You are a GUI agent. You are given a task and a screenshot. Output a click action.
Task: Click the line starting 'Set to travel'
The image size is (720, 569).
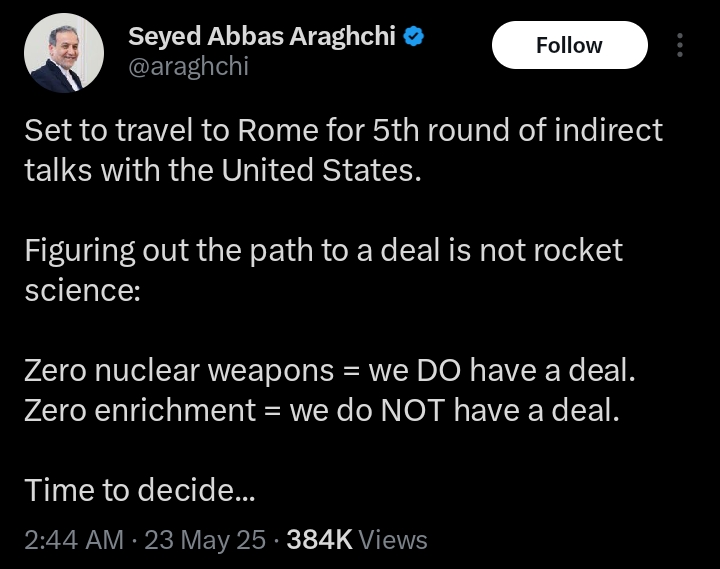[343, 131]
